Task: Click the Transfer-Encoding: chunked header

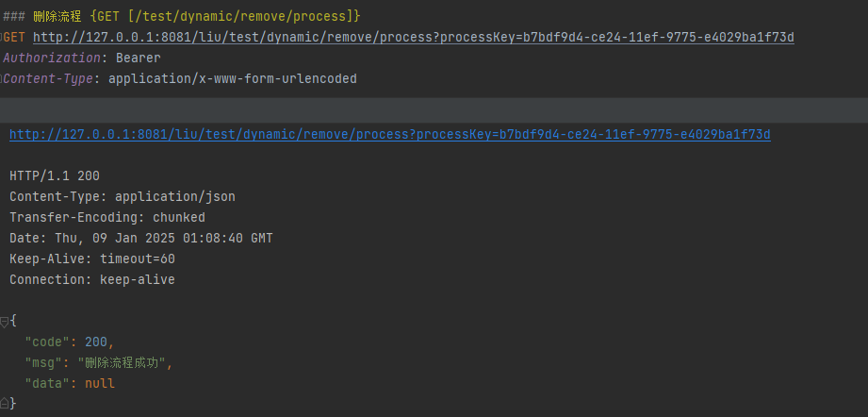Action: [107, 218]
